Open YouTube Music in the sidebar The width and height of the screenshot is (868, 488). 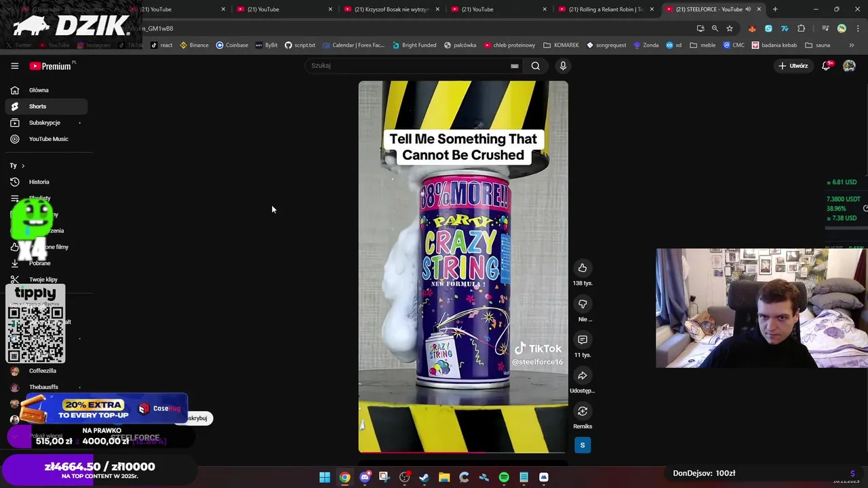coord(46,139)
